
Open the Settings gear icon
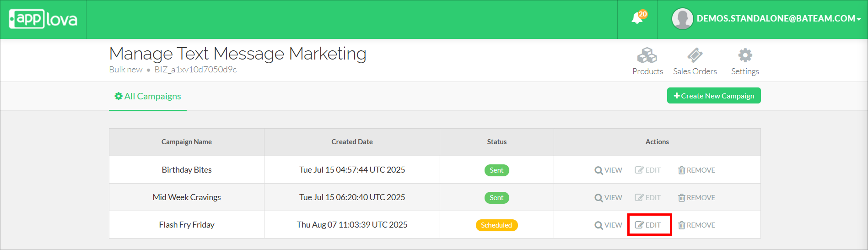pyautogui.click(x=745, y=55)
